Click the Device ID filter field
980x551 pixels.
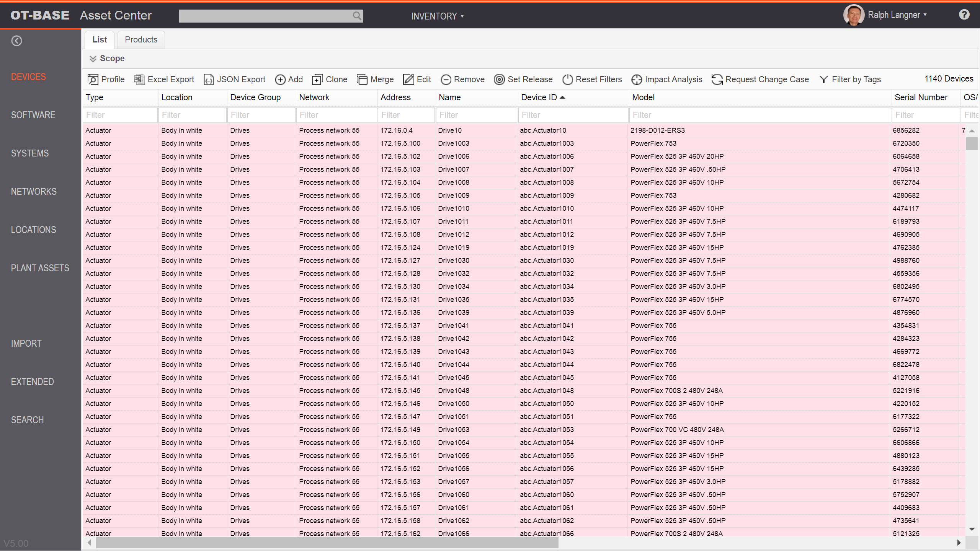573,115
